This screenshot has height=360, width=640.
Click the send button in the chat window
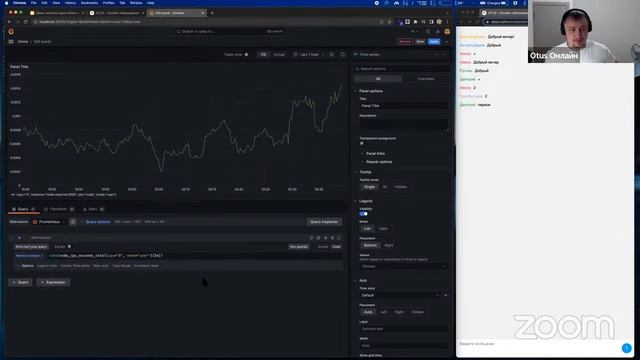click(626, 348)
